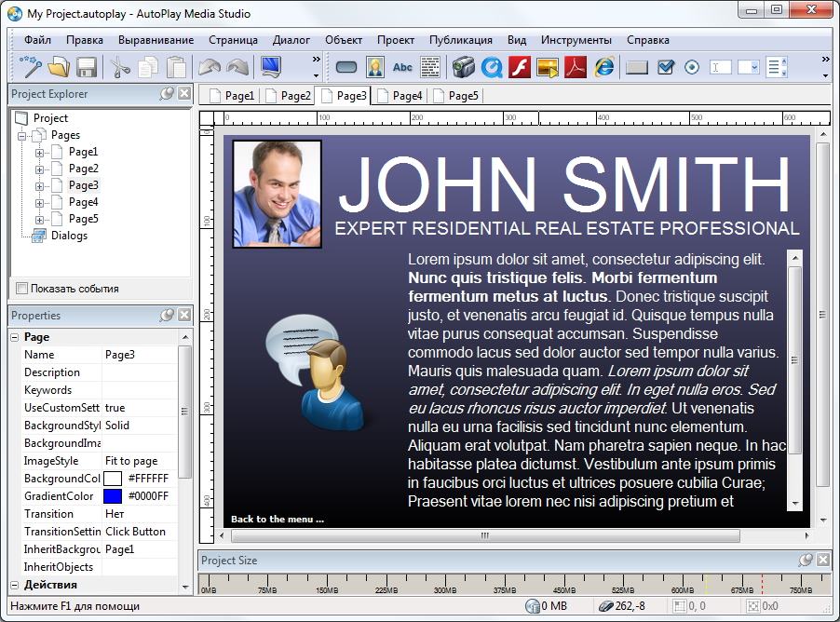Click the Save floppy disk icon
The image size is (840, 622).
[x=87, y=67]
